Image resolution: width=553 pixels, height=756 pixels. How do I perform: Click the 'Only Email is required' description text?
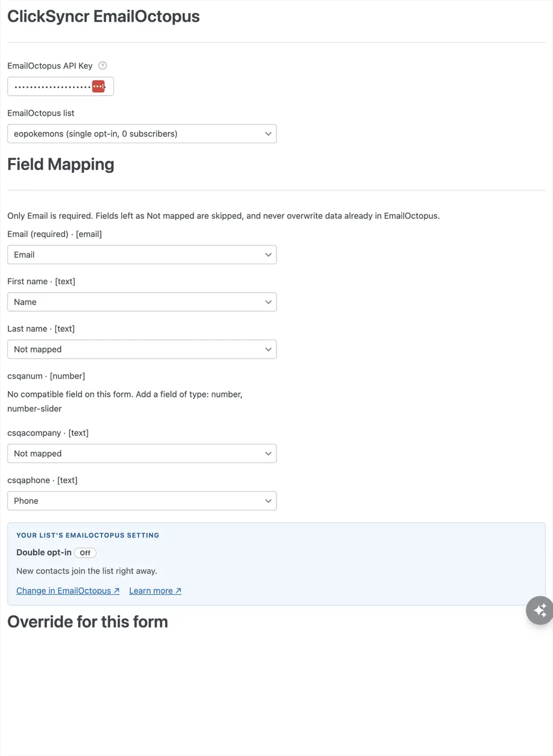[x=224, y=216]
